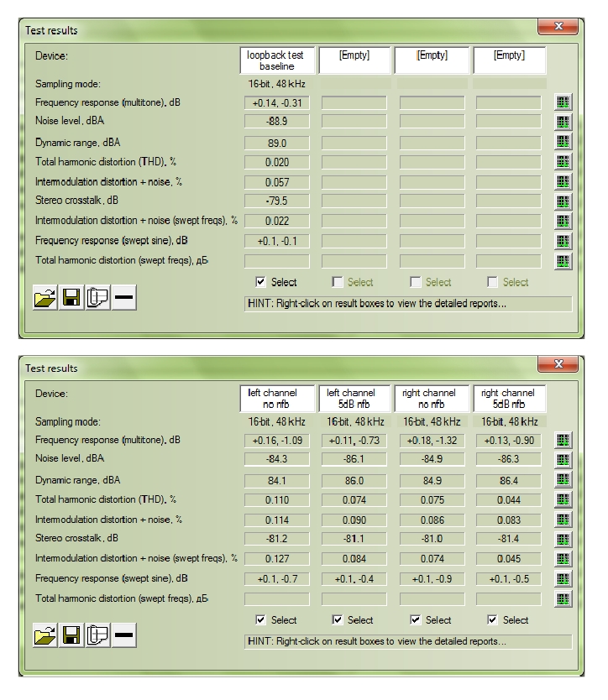Open Stereo crosstalk graph in bottom window

click(563, 540)
